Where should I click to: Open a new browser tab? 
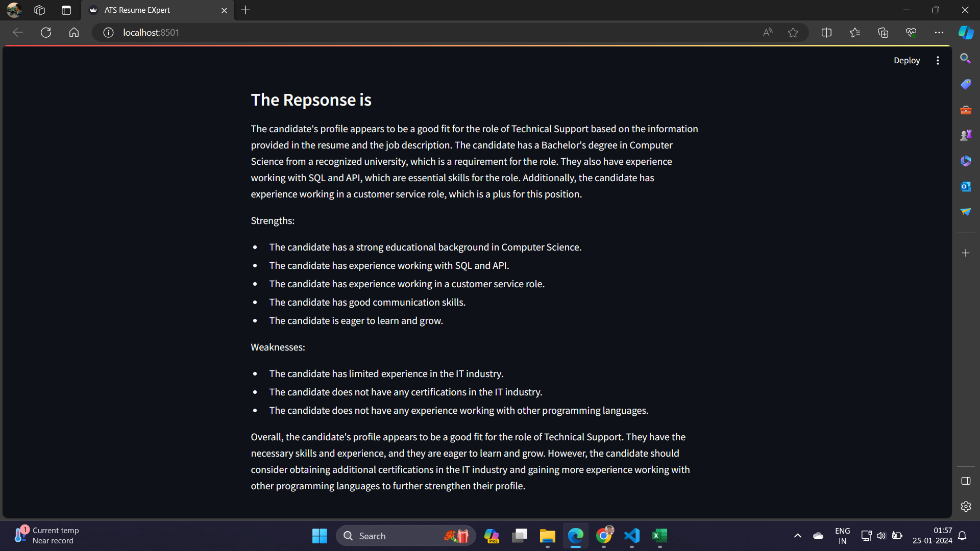[x=246, y=10]
